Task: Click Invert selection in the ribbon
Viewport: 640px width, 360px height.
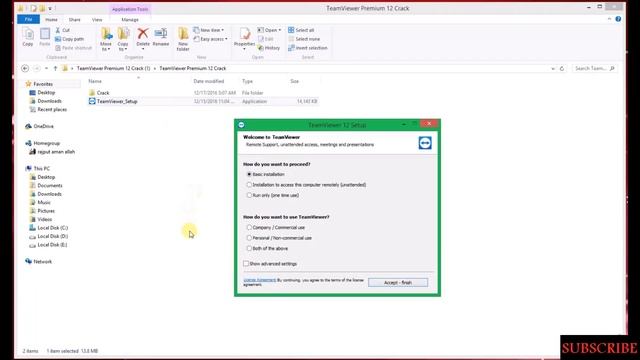Action: pyautogui.click(x=308, y=48)
